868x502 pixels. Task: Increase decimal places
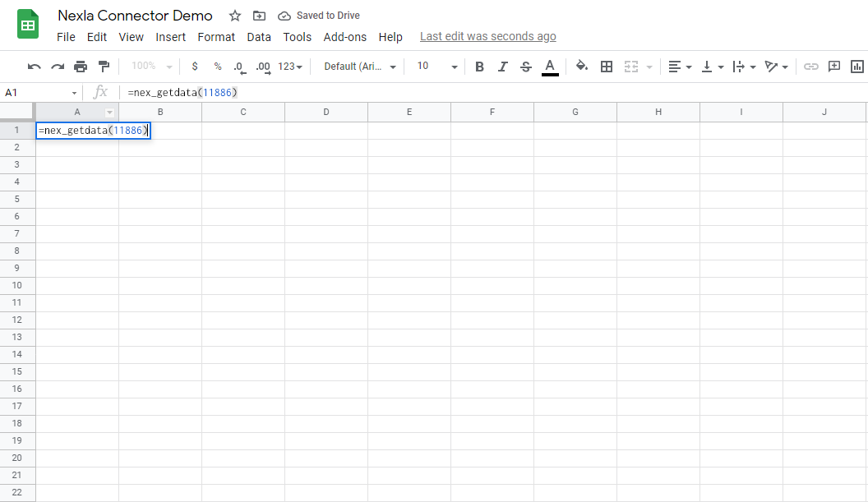[263, 67]
